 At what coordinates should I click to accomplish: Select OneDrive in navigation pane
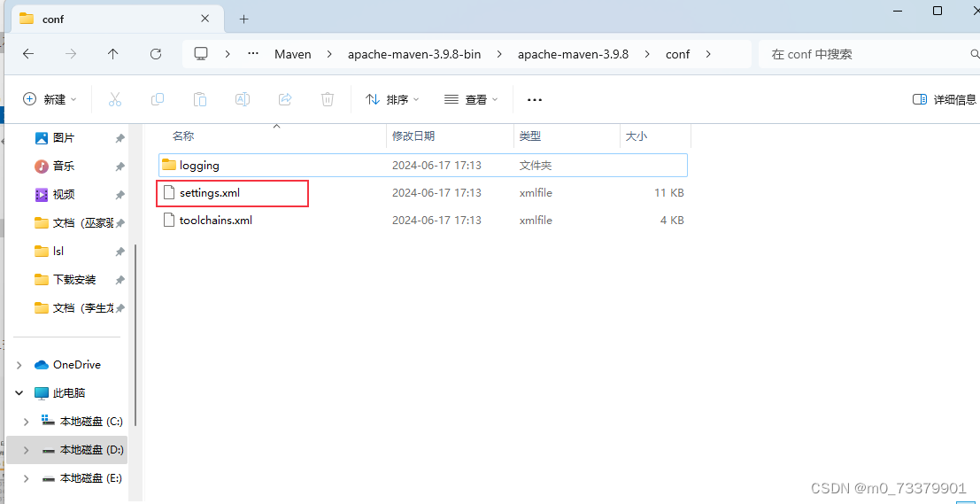(77, 365)
